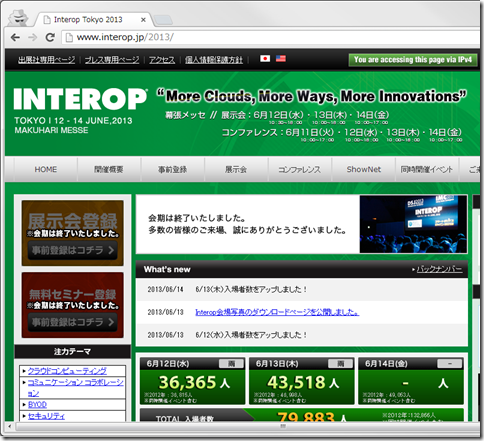Click the page icon in address bar
484x441 pixels.
[x=69, y=37]
